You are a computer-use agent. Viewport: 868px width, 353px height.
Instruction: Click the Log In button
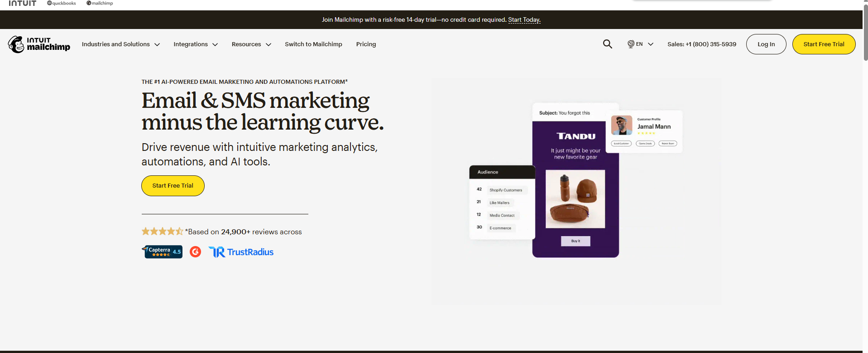pyautogui.click(x=766, y=44)
